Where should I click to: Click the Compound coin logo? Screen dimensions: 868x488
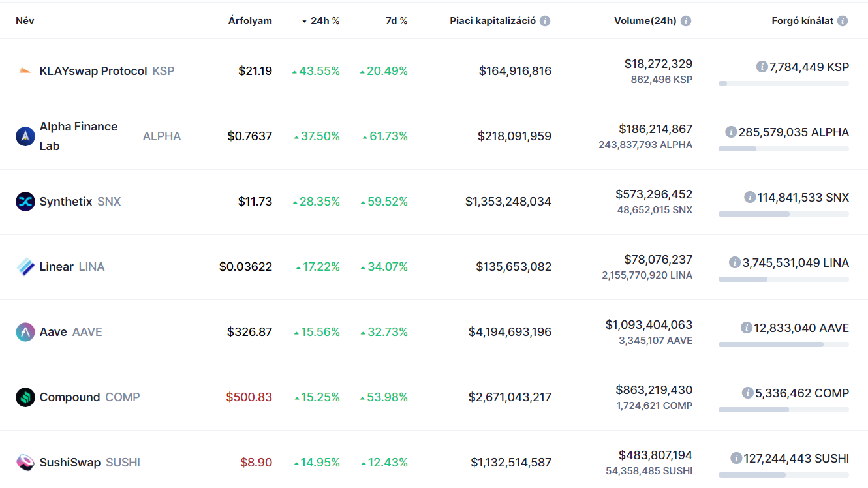(25, 397)
